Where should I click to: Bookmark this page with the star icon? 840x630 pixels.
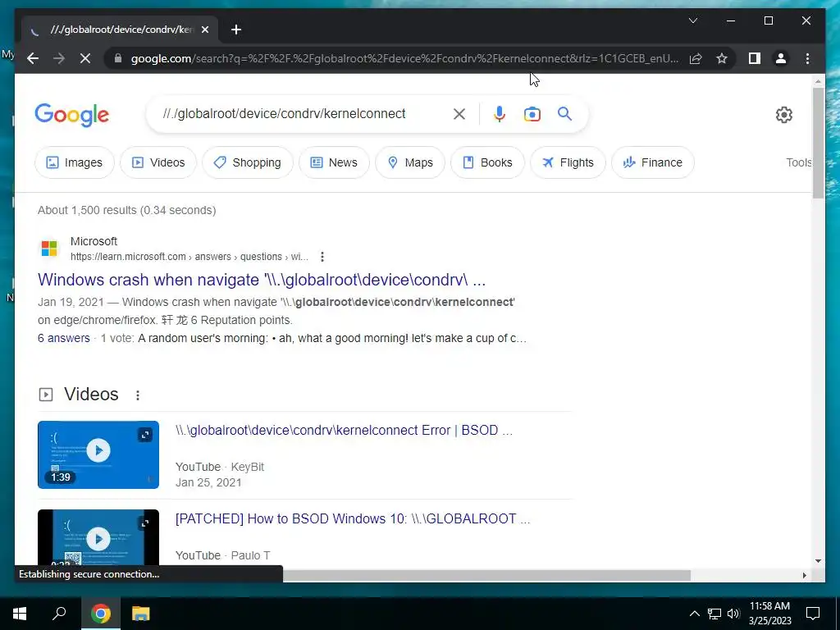722,58
